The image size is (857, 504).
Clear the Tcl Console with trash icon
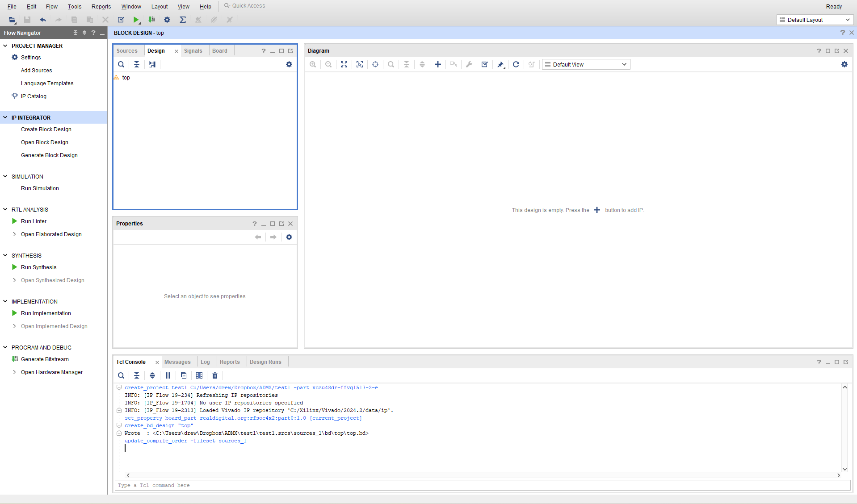tap(214, 375)
